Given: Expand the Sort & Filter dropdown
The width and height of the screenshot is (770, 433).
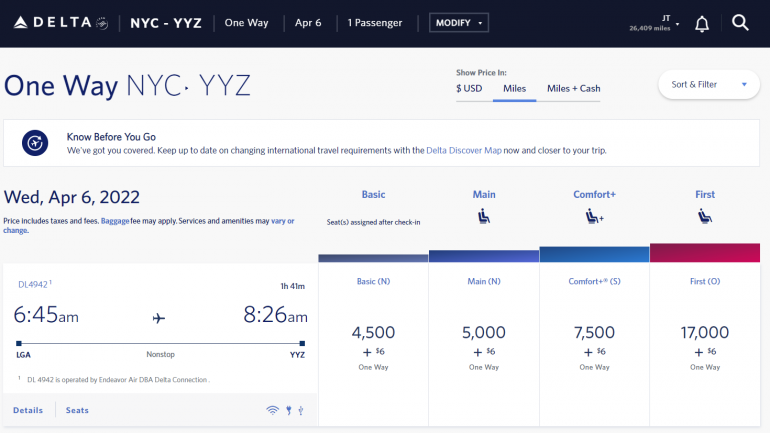Looking at the screenshot, I should click(708, 84).
